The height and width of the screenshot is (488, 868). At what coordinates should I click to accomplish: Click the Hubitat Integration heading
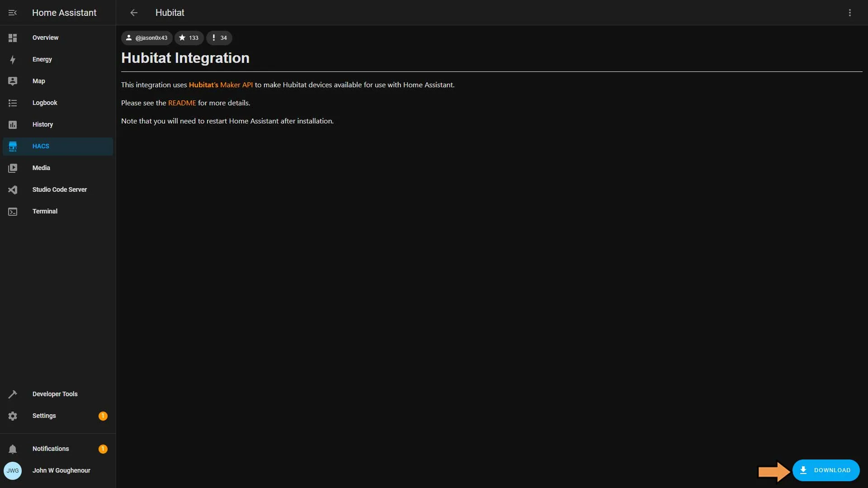pos(185,58)
